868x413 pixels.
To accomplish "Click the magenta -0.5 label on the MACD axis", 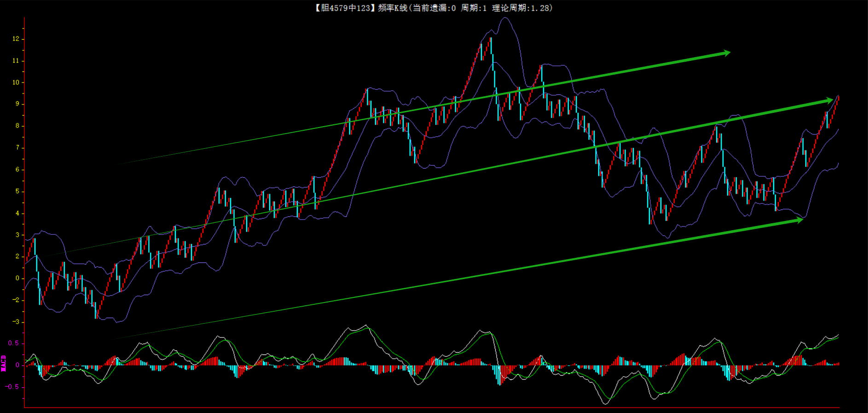I will 12,387.
